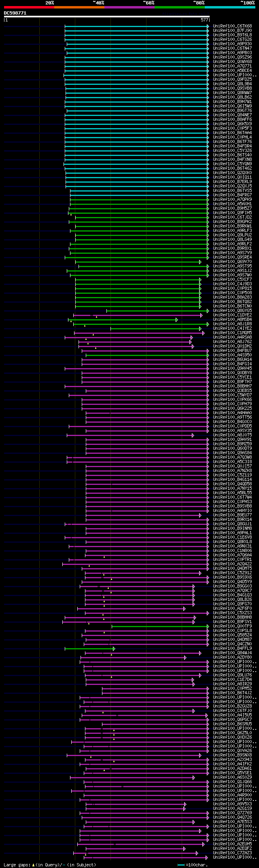Click label UniRef100_B6T462
Viewport: 259px width, 868px height.
[232, 168]
